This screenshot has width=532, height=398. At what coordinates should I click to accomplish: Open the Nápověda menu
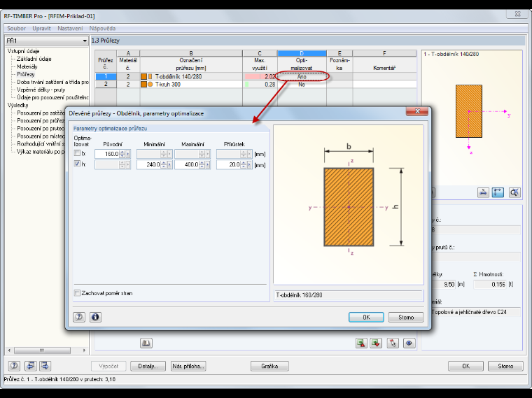[102, 29]
